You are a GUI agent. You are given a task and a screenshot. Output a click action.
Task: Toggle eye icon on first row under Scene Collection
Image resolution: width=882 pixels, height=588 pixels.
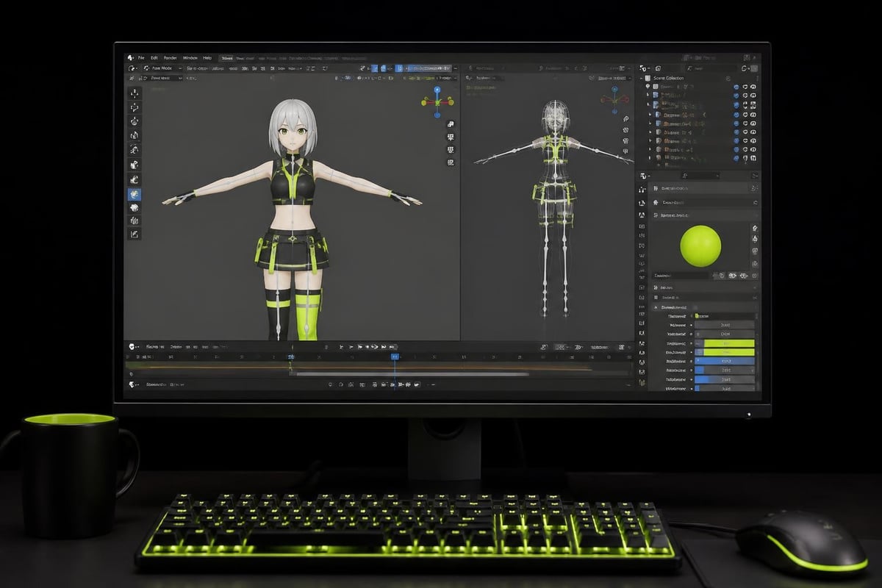click(745, 87)
